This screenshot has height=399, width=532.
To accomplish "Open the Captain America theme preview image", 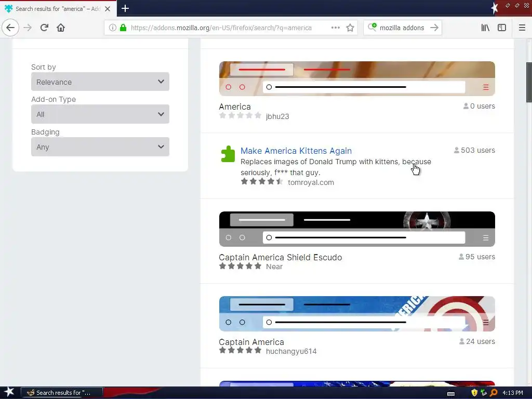I will point(357,314).
